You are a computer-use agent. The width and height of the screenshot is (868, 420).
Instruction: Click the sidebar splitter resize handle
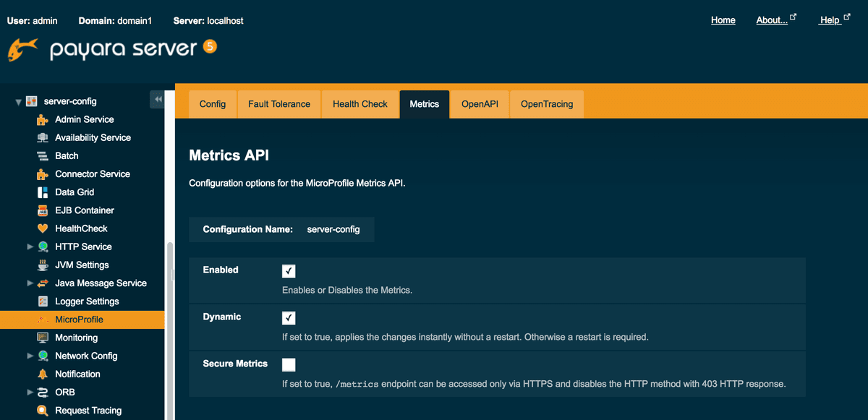(173, 275)
